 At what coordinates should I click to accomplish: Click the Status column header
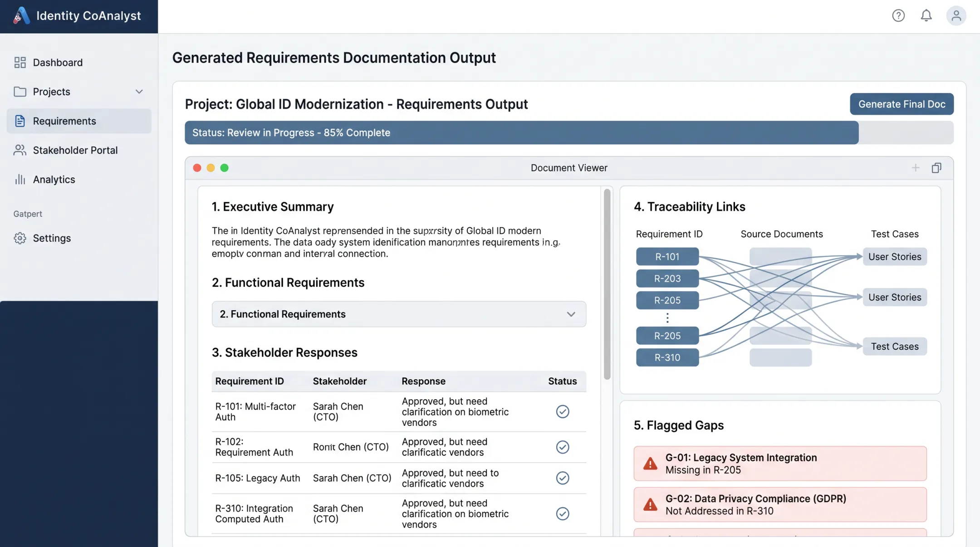click(x=562, y=381)
